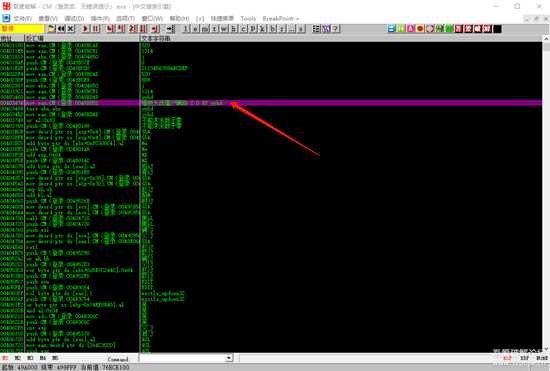This screenshot has width=550, height=371.
Task: Click the Command bar input field
Action: point(182,358)
